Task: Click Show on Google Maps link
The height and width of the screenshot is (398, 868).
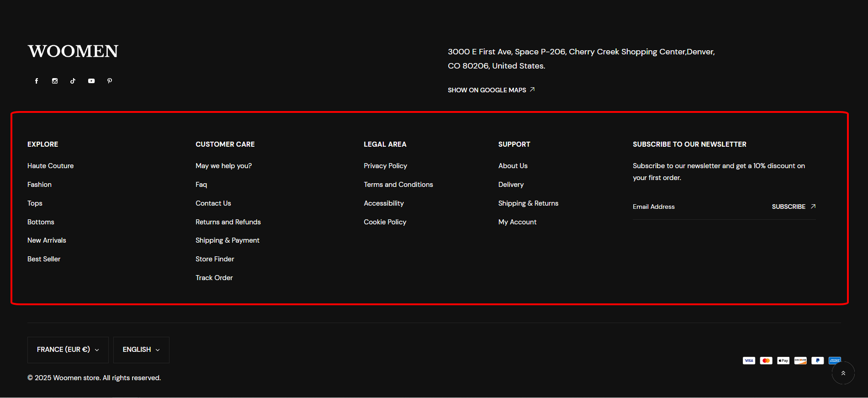Action: [491, 90]
